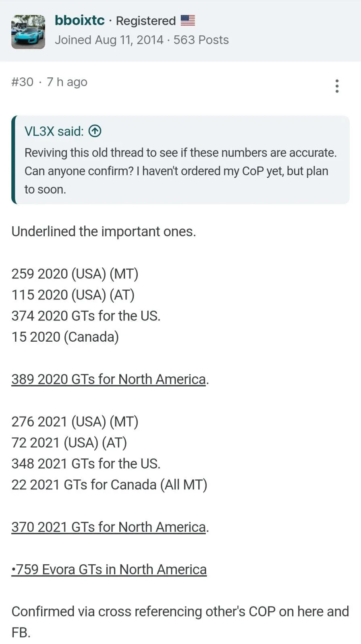Click the 374 2020 GTs for the US line
Viewport: 361px width, 644px height.
pyautogui.click(x=86, y=316)
